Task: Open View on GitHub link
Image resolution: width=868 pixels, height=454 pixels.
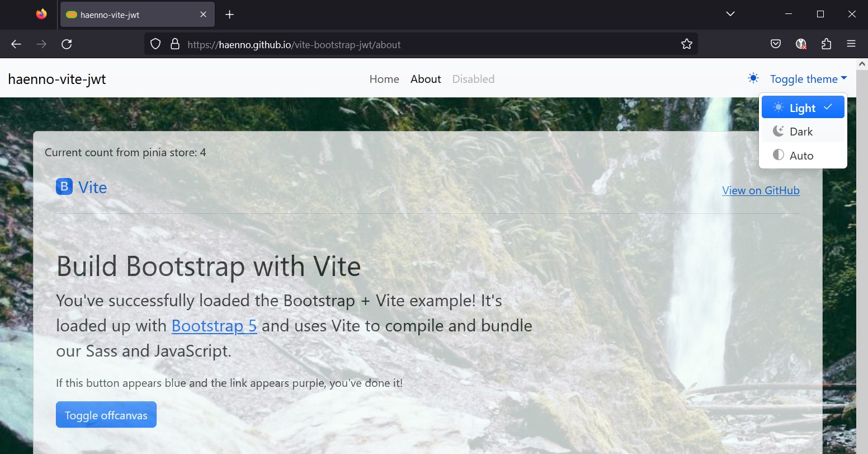Action: 761,190
